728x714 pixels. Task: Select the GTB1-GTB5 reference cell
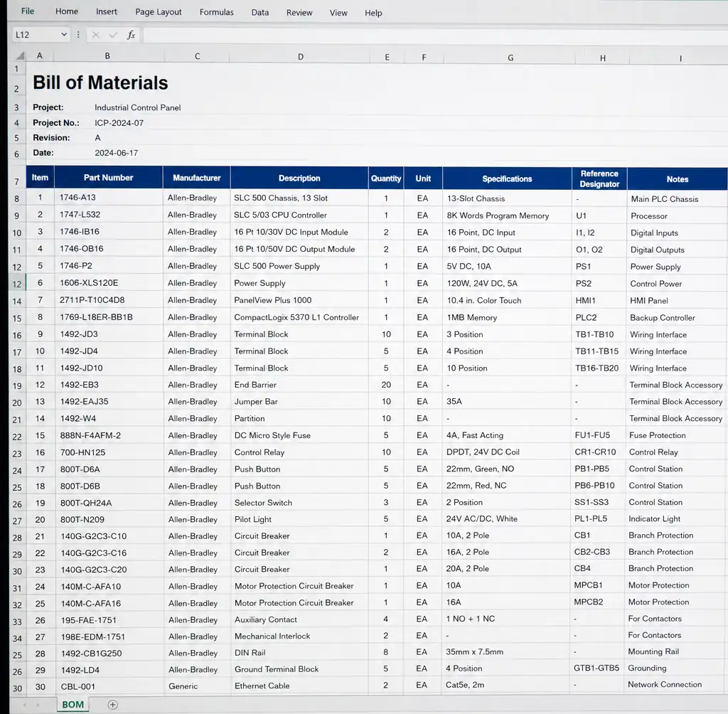tap(598, 668)
